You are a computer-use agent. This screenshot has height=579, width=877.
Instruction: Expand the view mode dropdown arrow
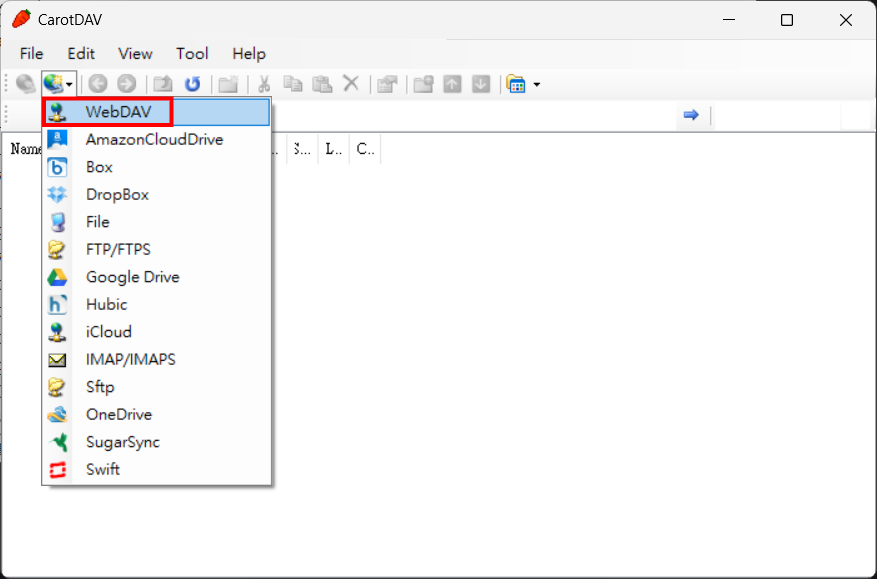[537, 85]
